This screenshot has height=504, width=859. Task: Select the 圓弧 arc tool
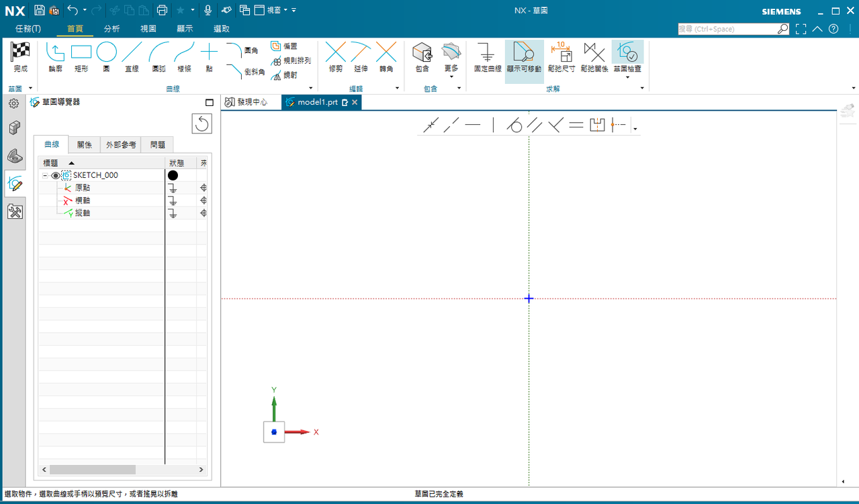coord(159,57)
